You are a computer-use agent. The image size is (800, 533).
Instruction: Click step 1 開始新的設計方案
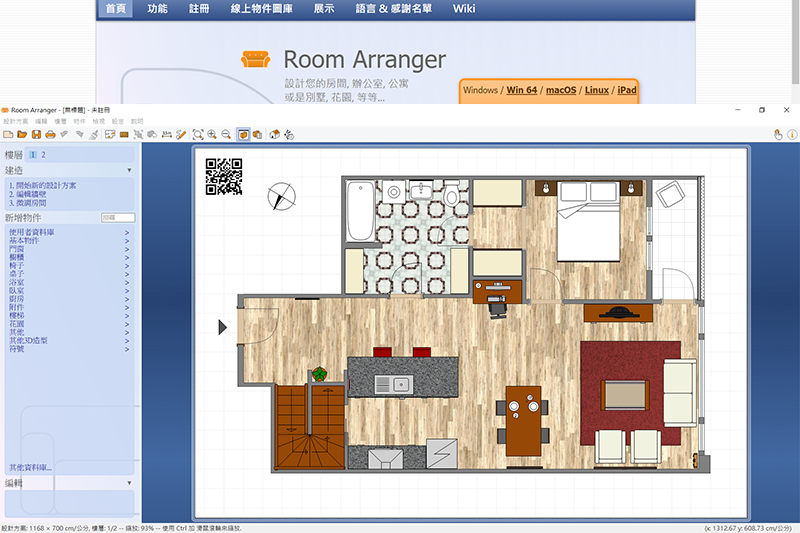tap(42, 186)
